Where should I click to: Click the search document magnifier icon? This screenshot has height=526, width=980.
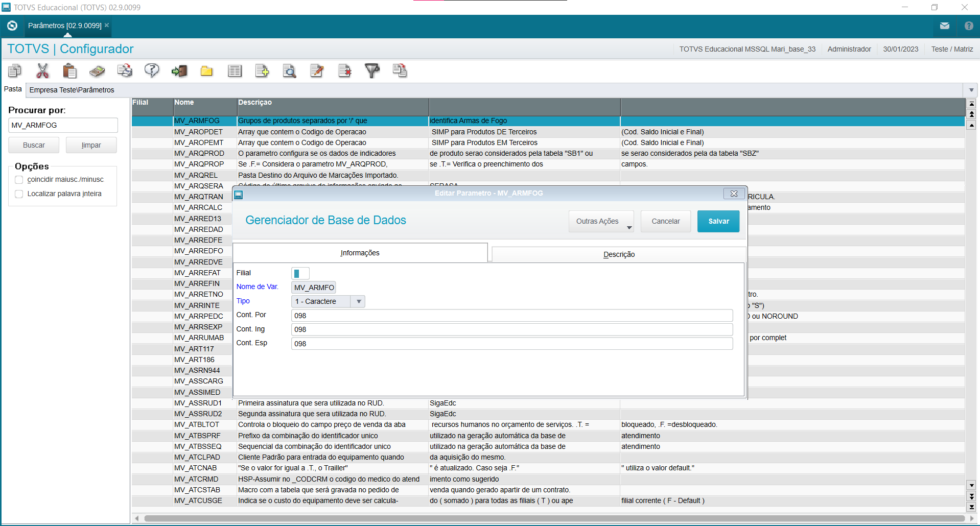coord(290,70)
